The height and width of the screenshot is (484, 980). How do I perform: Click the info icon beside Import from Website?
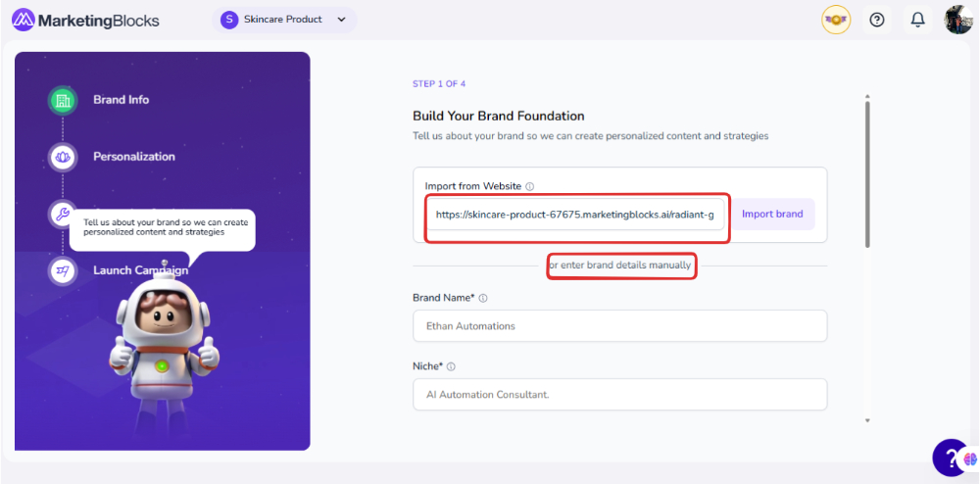pos(529,186)
